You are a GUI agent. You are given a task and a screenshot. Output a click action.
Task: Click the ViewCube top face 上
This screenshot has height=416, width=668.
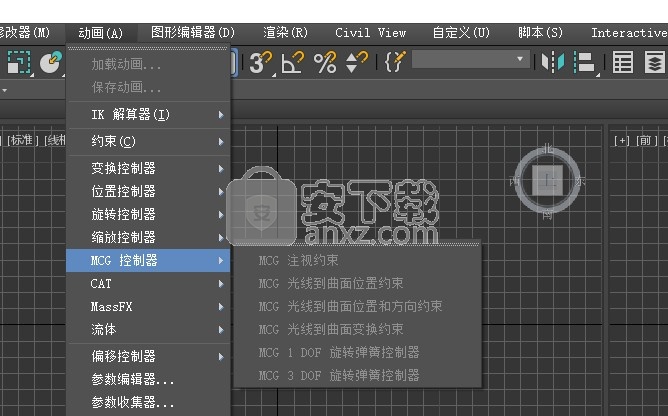(547, 181)
